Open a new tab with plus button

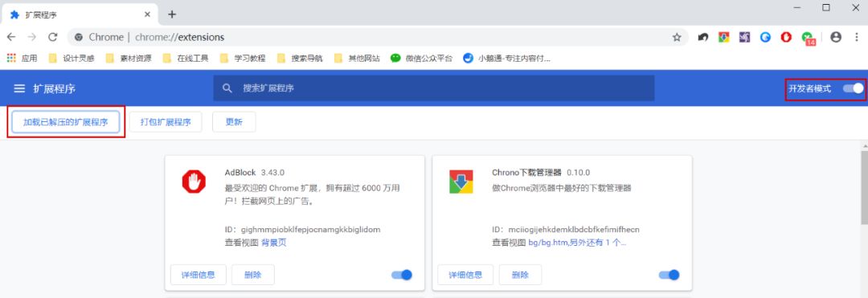click(172, 14)
